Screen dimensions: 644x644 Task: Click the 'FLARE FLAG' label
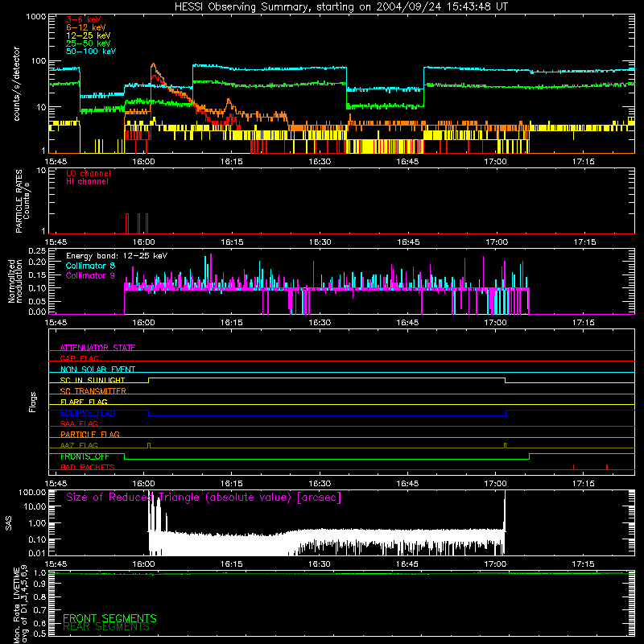[84, 402]
